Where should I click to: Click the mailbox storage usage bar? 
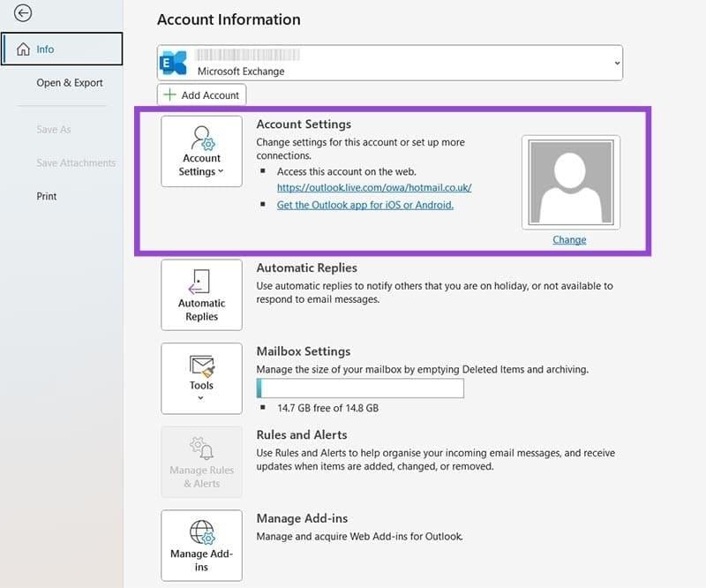coord(359,388)
